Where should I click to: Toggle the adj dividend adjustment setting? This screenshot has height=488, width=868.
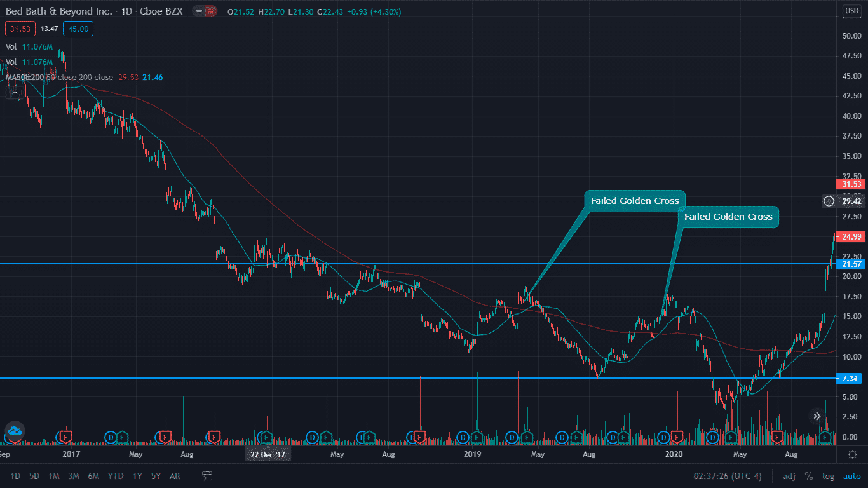click(x=789, y=475)
